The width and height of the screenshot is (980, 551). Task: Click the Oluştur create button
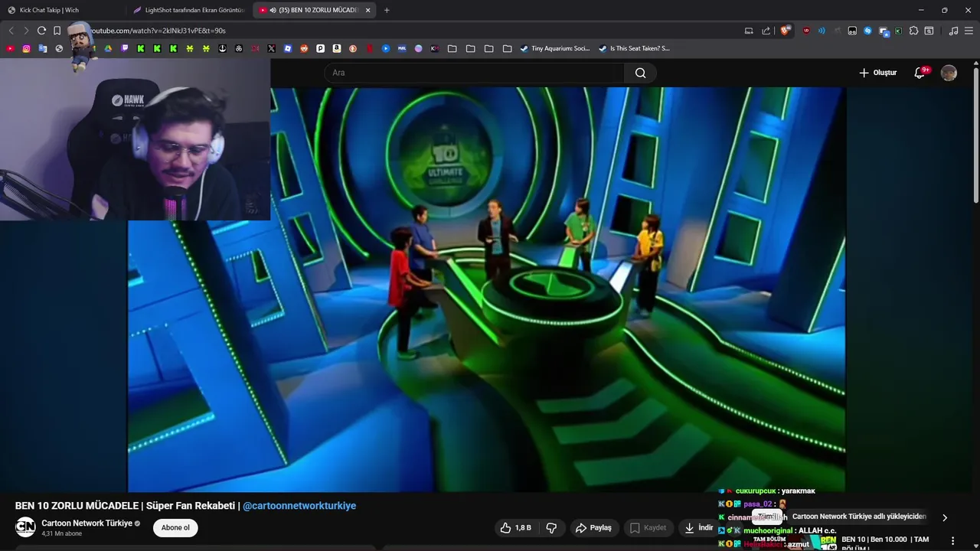(877, 73)
